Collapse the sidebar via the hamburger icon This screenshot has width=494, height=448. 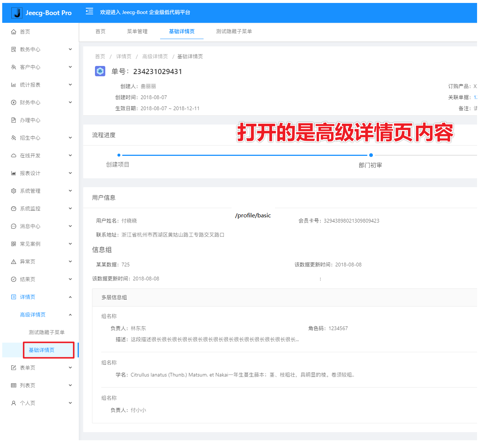click(x=89, y=12)
